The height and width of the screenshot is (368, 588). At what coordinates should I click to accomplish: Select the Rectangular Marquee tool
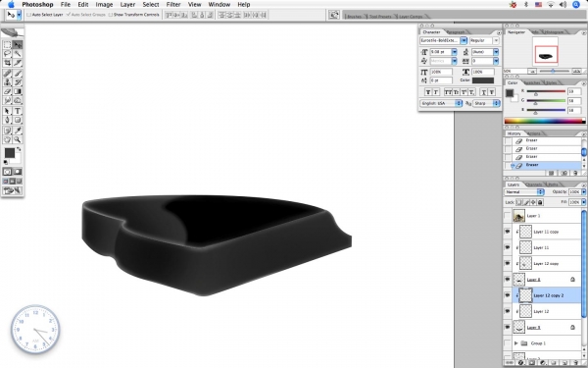coord(7,45)
